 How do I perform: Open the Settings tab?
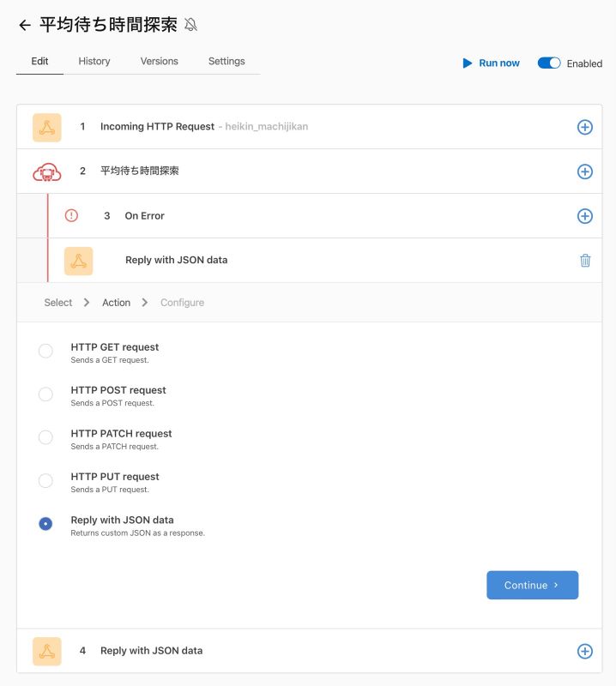[x=226, y=61]
